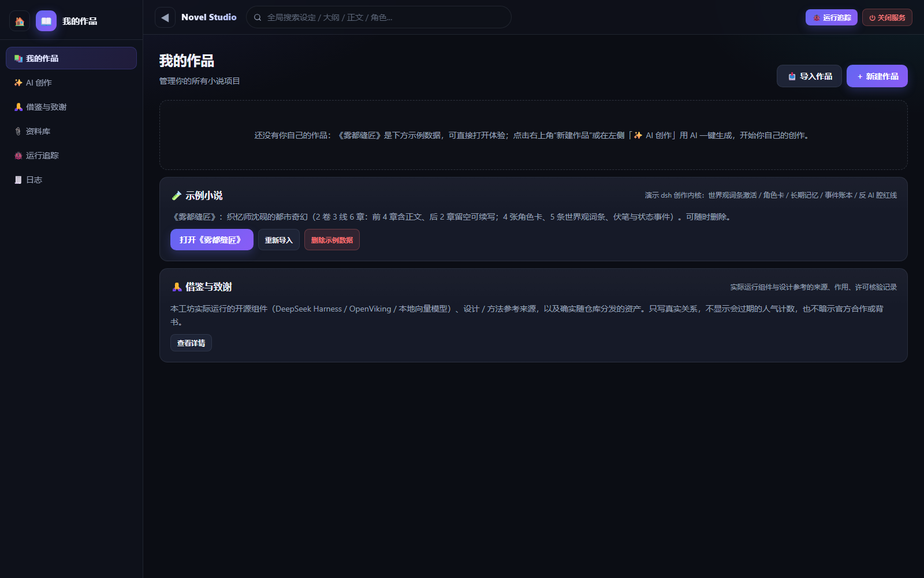Click the sparkle icon beside AI 创作 sidebar
924x578 pixels.
18,83
